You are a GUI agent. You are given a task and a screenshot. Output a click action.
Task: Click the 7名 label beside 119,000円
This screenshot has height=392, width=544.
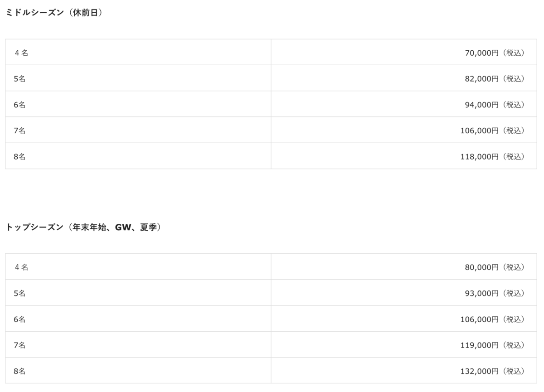[19, 345]
